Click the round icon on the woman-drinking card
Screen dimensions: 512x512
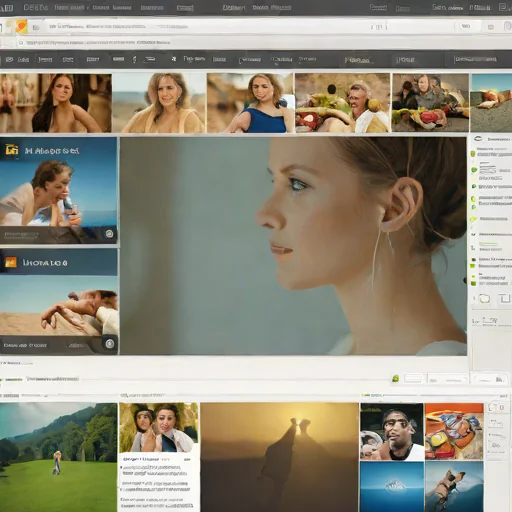click(109, 234)
